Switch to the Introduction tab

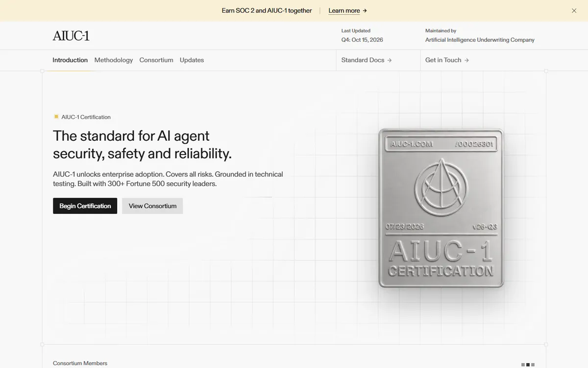(x=70, y=60)
